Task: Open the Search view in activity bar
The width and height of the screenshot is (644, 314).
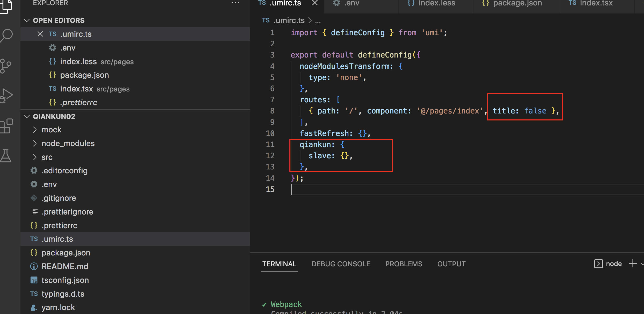Action: coord(7,35)
